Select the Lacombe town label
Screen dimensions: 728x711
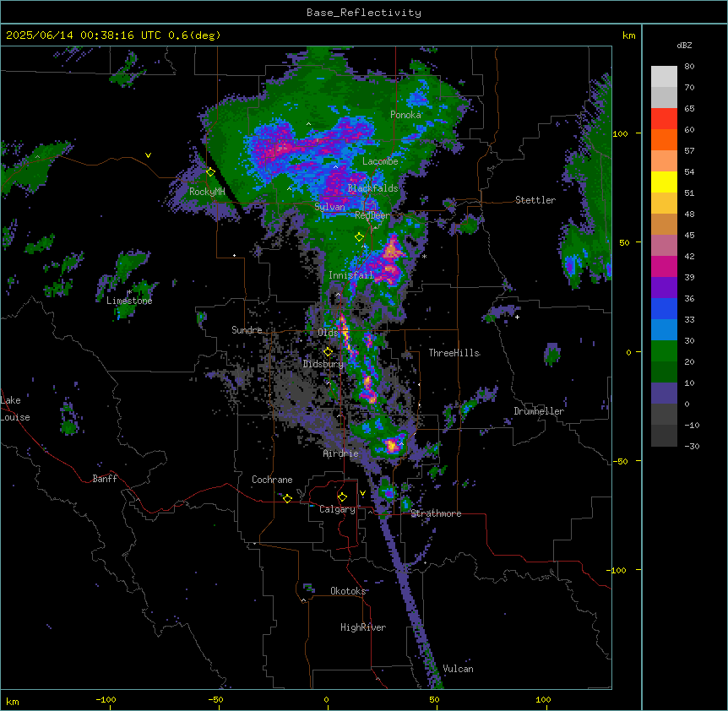coord(380,161)
